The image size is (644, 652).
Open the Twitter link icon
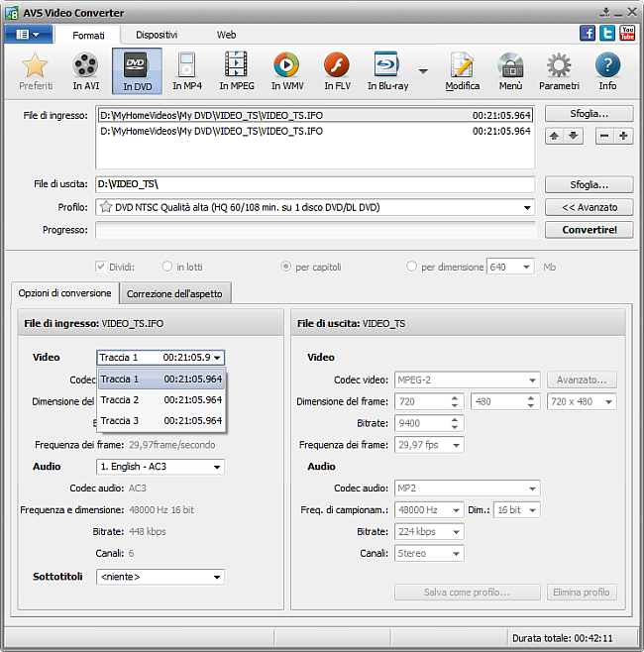(x=607, y=34)
